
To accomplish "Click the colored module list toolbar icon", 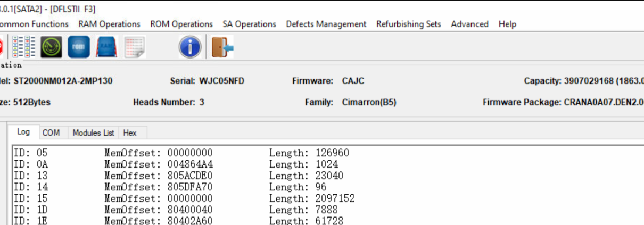I will (x=23, y=47).
